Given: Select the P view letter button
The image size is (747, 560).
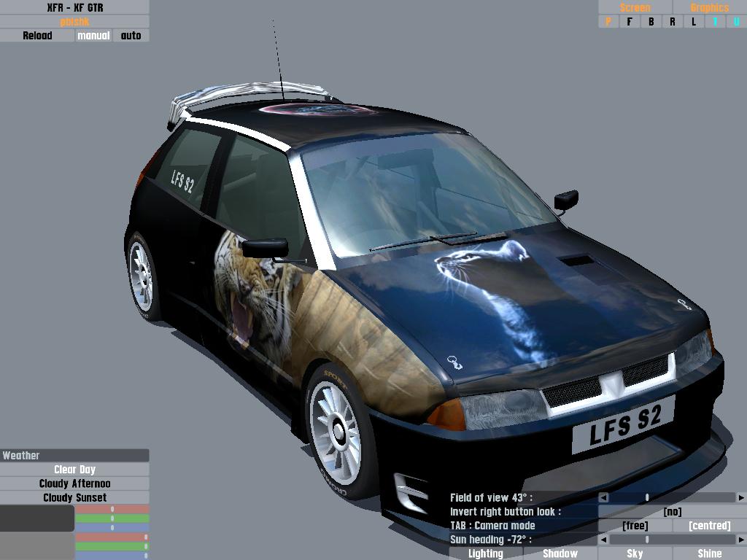Looking at the screenshot, I should pos(608,21).
